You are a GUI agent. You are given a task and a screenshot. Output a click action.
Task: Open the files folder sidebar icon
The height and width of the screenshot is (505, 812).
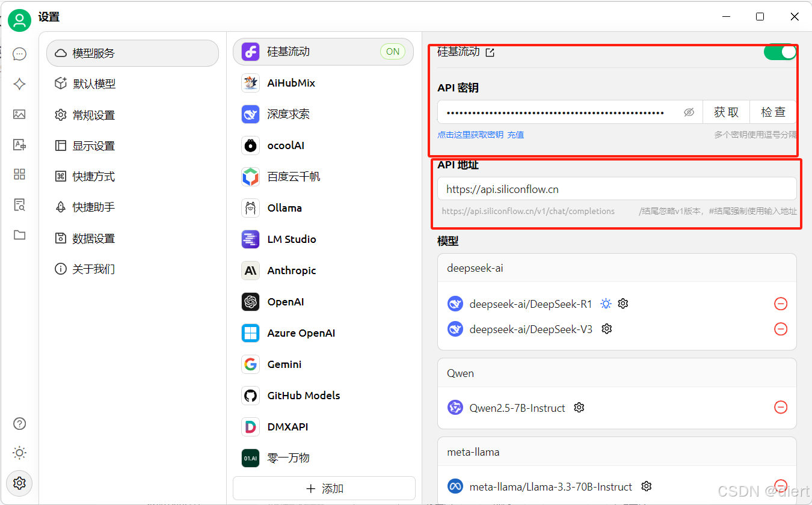click(19, 235)
